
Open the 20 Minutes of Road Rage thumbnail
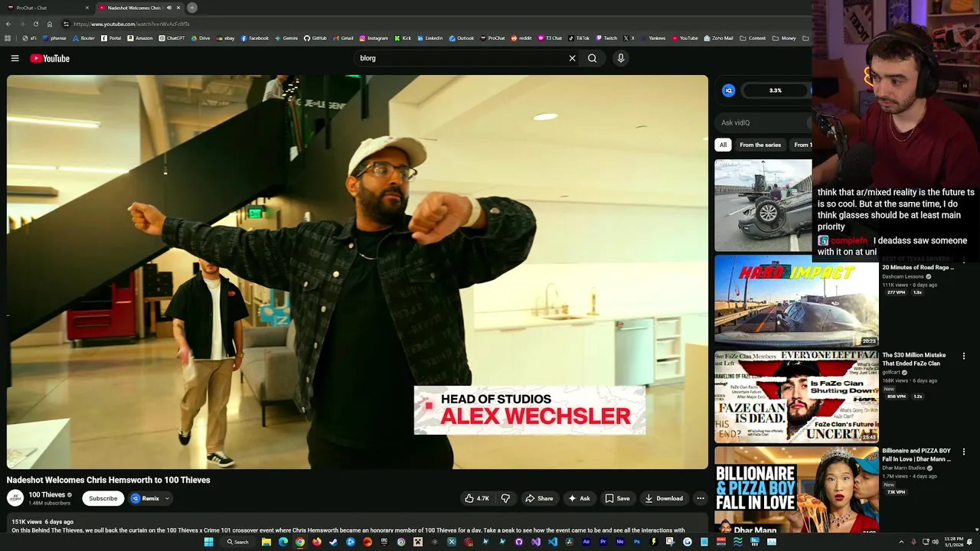796,301
